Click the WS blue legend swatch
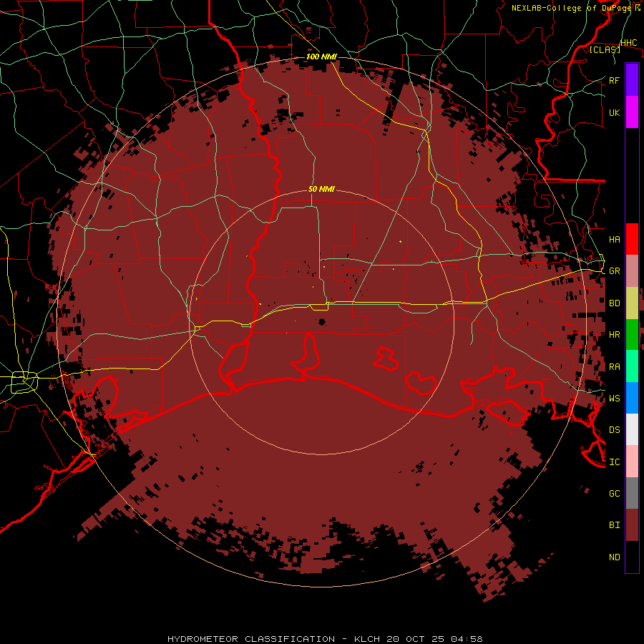Image resolution: width=644 pixels, height=644 pixels. tap(632, 398)
